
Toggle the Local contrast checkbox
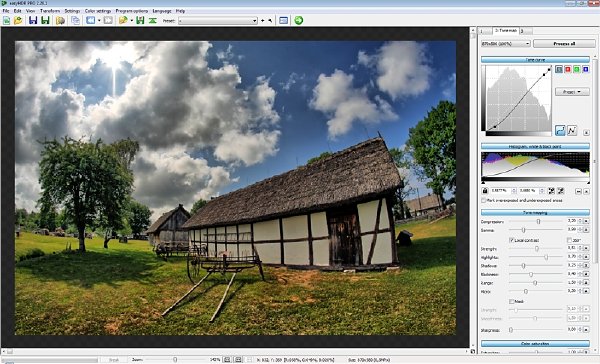click(511, 240)
